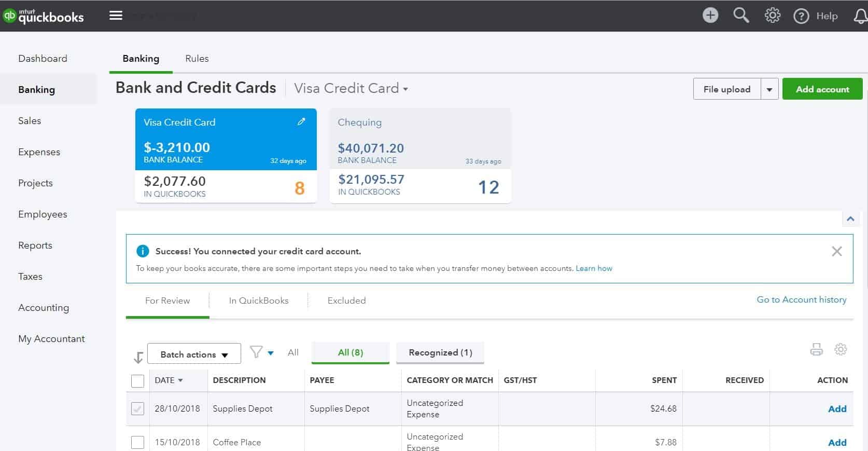Screen dimensions: 868x451
Task: Expand the File upload dropdown arrow
Action: (x=769, y=89)
